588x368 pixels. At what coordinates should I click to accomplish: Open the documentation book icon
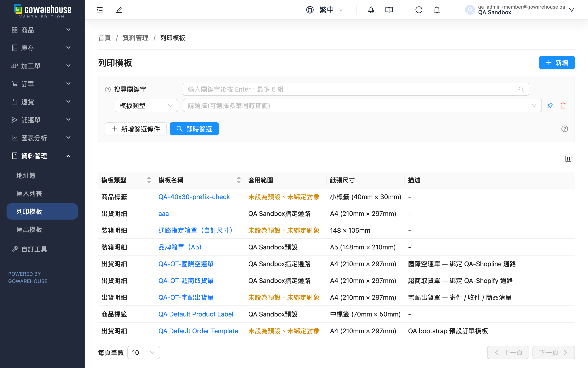click(x=389, y=10)
